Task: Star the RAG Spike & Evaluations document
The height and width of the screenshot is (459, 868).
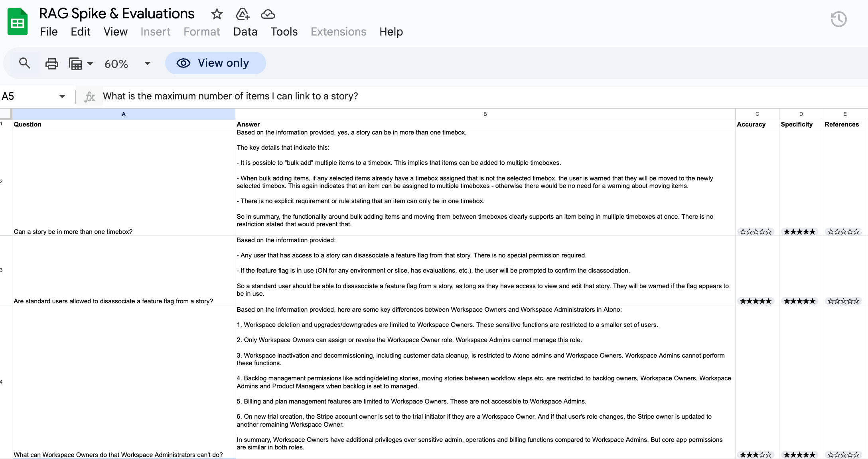Action: 217,14
